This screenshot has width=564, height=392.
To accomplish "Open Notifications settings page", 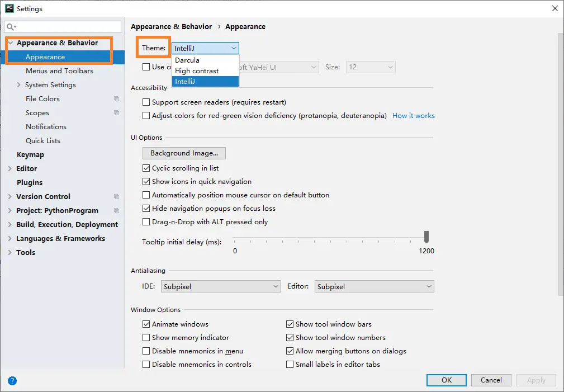I will pyautogui.click(x=46, y=127).
